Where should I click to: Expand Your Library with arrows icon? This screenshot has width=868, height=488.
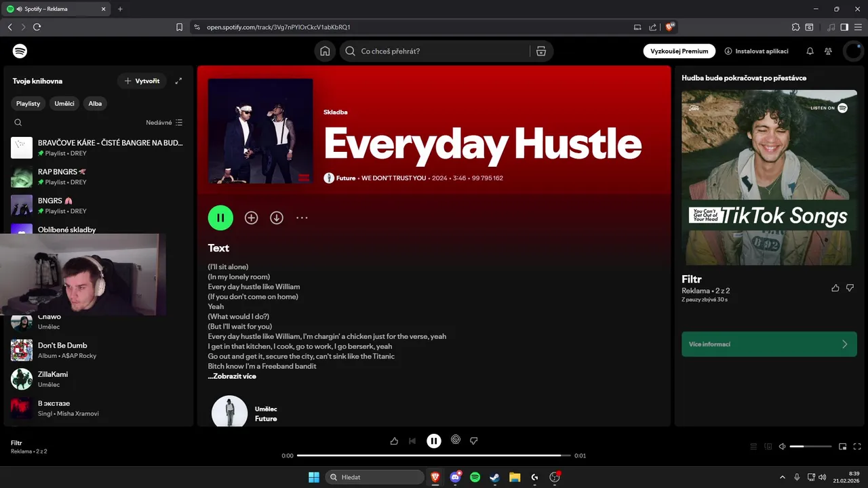(178, 81)
